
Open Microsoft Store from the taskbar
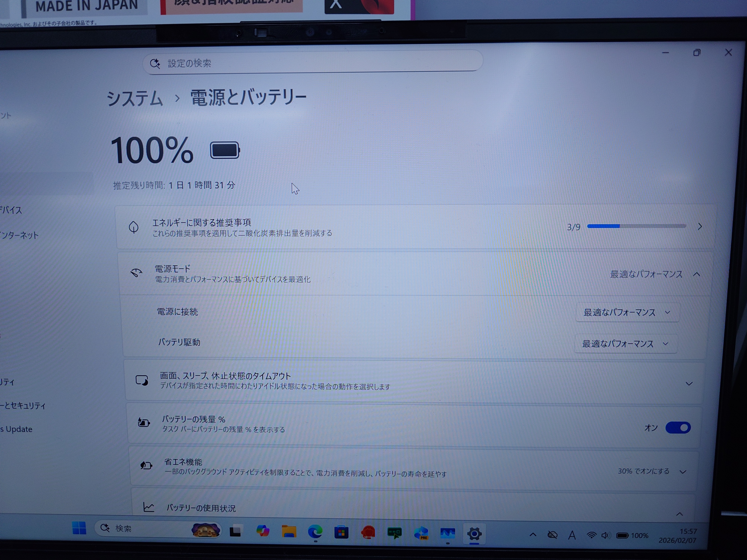click(x=341, y=533)
